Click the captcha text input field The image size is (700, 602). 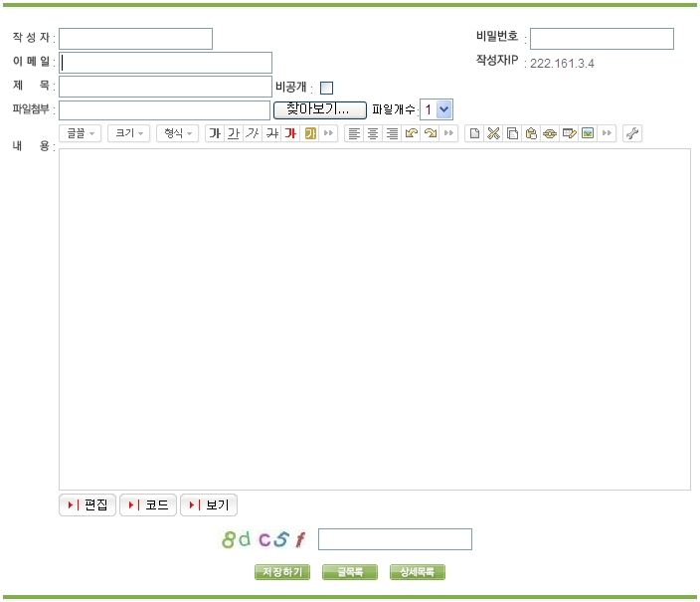pos(395,539)
